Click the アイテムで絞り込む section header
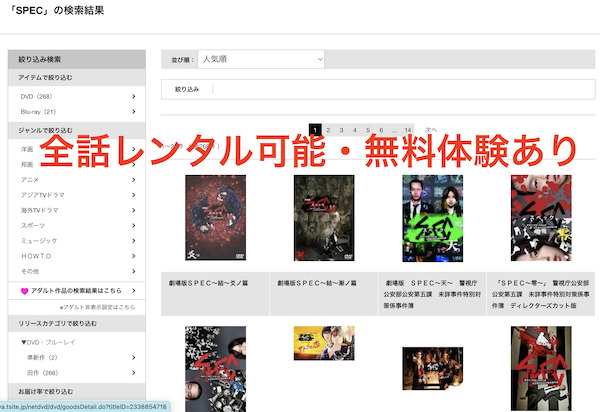The width and height of the screenshot is (600, 412). 77,78
